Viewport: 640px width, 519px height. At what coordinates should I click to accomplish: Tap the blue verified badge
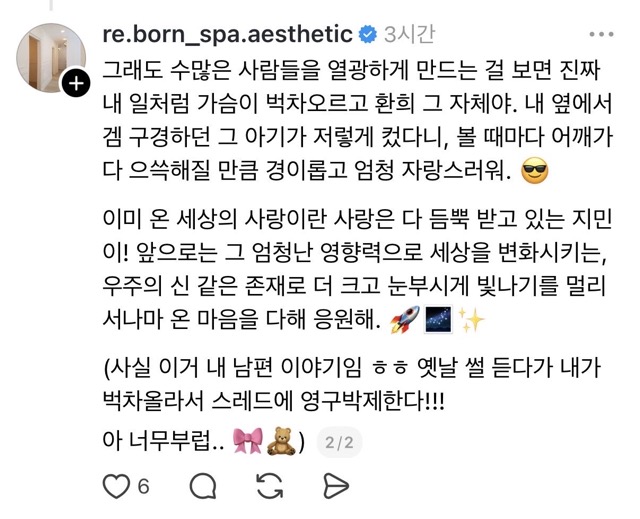coord(368,35)
